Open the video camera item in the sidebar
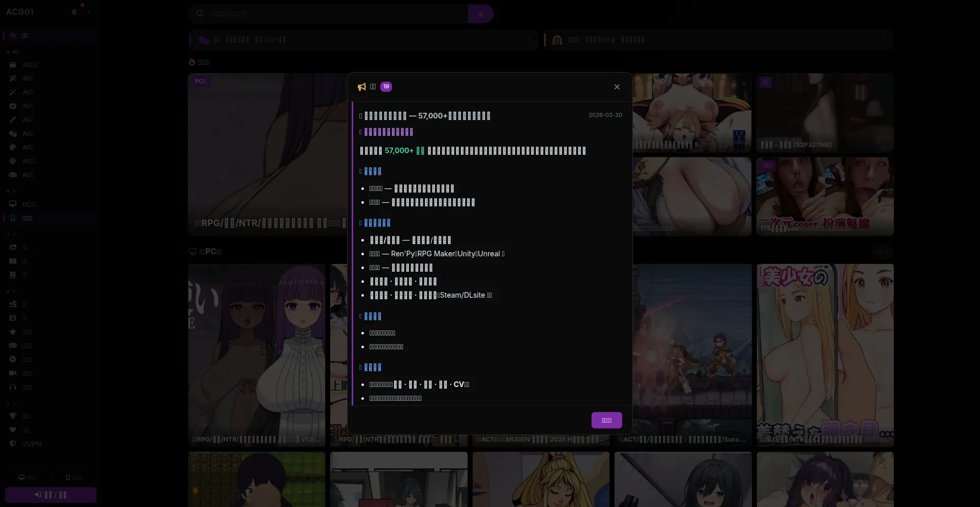 coord(51,373)
